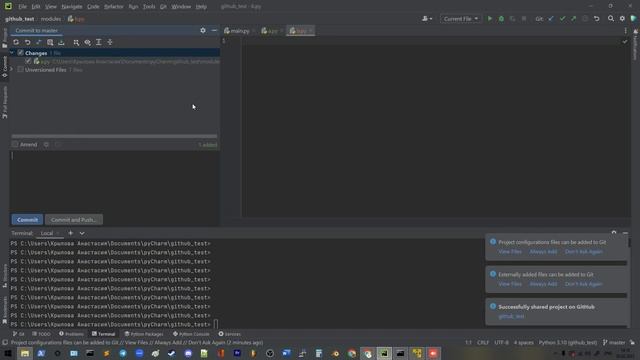Refresh changes in the Commit panel

(x=16, y=42)
